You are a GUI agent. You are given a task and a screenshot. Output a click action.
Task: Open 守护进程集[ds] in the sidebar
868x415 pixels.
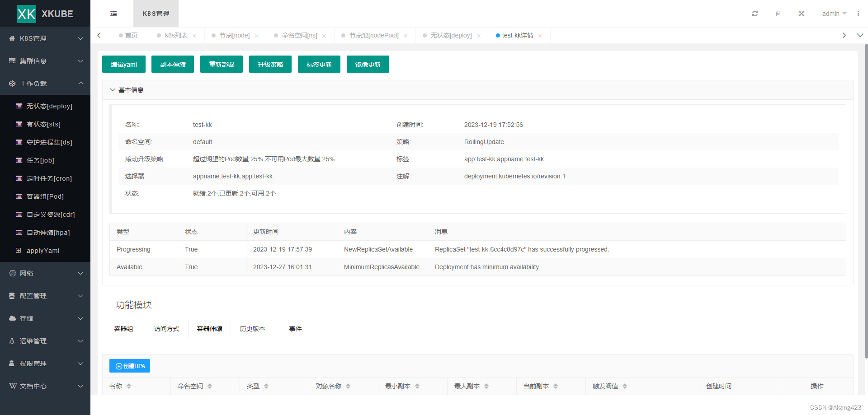tap(45, 142)
